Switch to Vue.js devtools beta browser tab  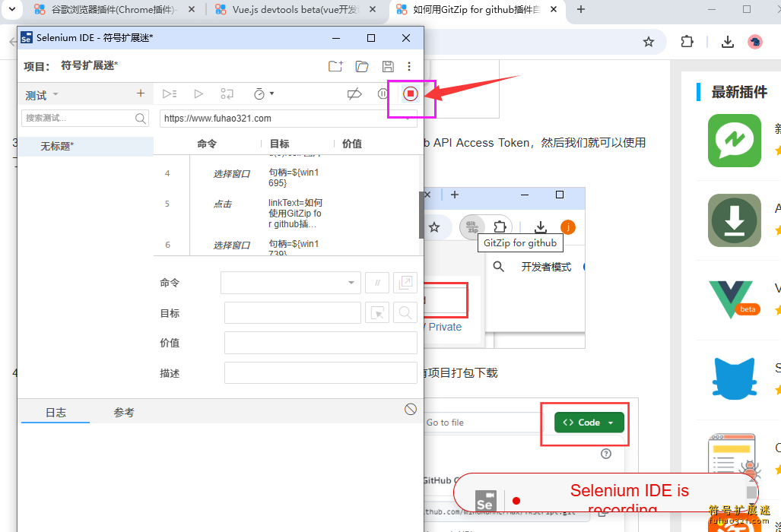[297, 9]
